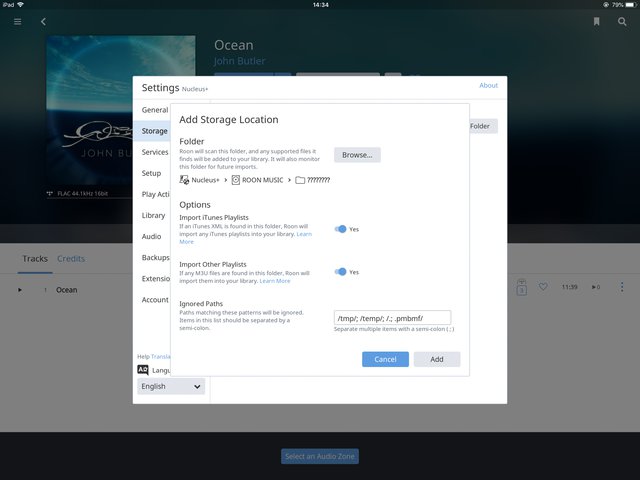Image resolution: width=640 pixels, height=480 pixels.
Task: Click the Nucleus+ device icon in path
Action: 184,180
